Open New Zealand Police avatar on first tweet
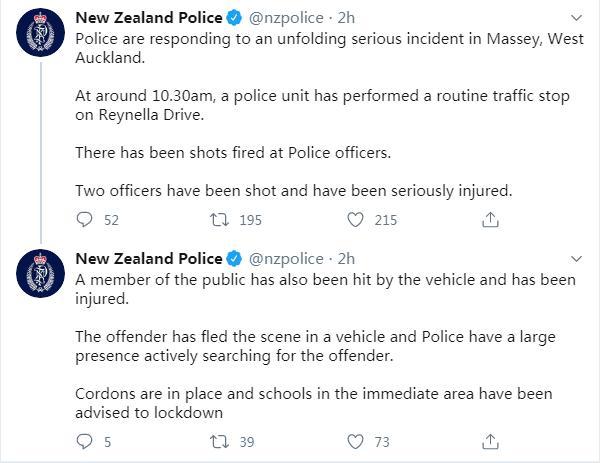Screen dimensions: 602x463 tap(40, 33)
